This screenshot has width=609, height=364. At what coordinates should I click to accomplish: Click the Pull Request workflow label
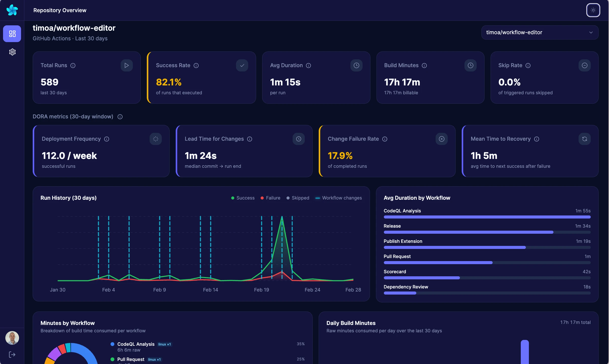397,257
